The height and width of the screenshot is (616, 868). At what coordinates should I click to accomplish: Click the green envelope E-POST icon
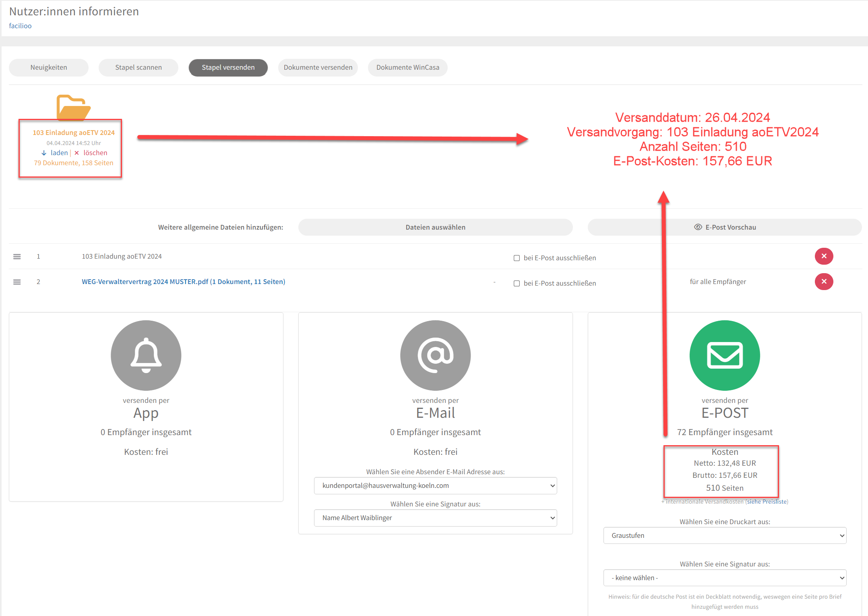[x=724, y=355]
